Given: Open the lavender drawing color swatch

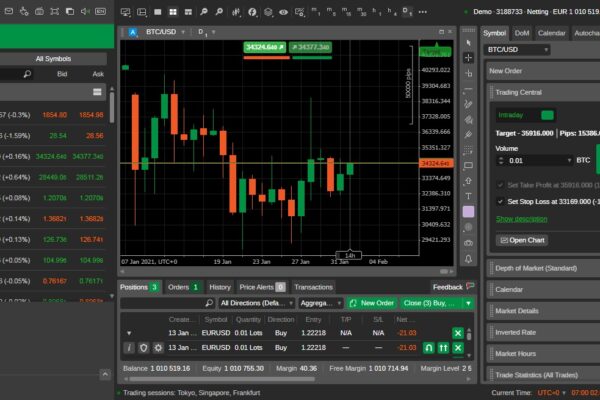Looking at the screenshot, I should pyautogui.click(x=468, y=212).
